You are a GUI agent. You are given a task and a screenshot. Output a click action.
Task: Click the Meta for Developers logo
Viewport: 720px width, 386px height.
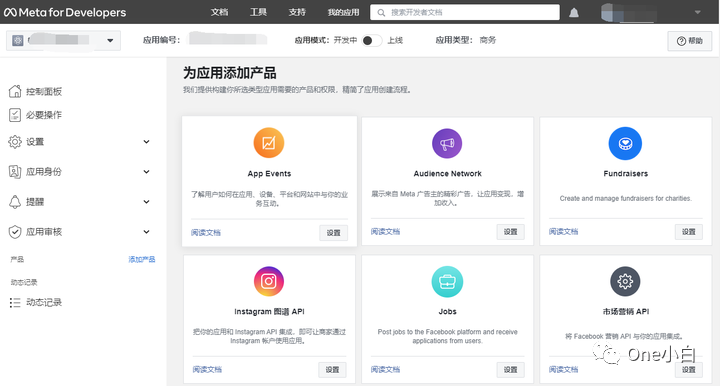[x=65, y=12]
